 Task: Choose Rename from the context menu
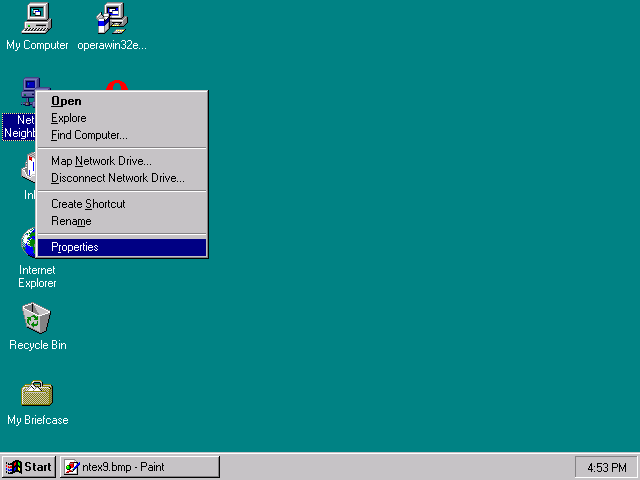tap(122, 221)
